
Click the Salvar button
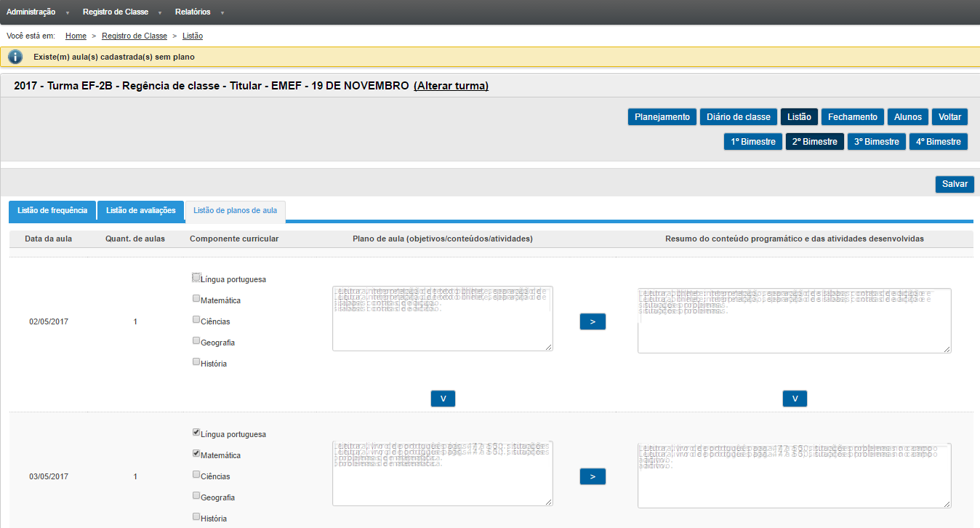click(x=954, y=184)
